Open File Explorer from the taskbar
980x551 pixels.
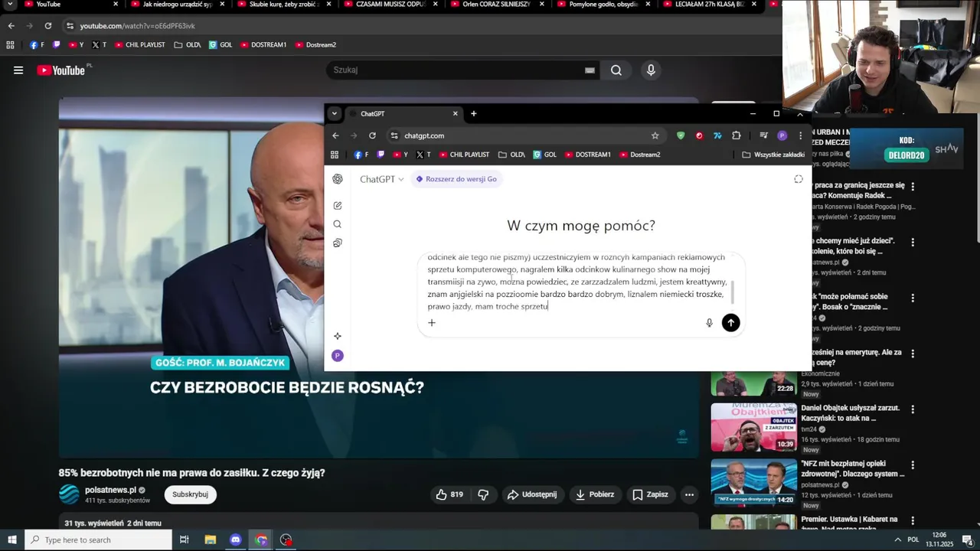[211, 540]
